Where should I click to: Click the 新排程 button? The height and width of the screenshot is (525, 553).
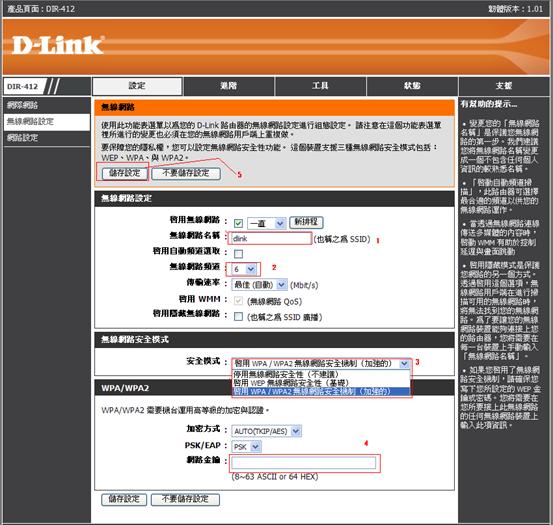click(306, 222)
